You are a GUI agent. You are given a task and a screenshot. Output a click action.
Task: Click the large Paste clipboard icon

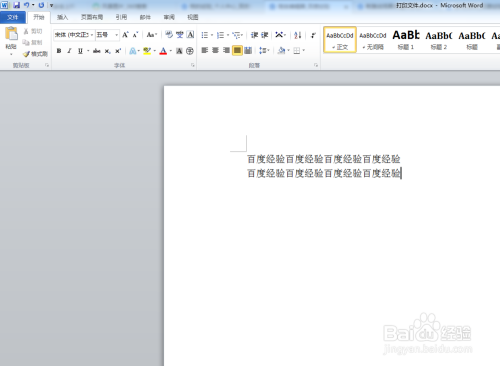[11, 34]
